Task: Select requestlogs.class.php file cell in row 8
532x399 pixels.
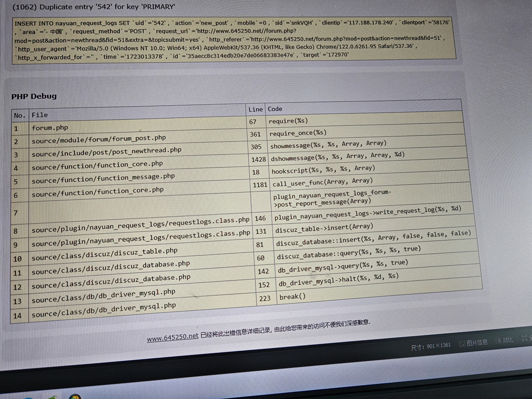Action: click(141, 226)
